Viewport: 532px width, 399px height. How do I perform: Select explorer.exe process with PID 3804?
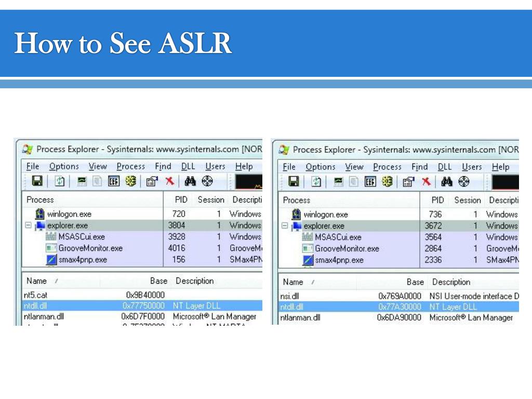pyautogui.click(x=142, y=225)
